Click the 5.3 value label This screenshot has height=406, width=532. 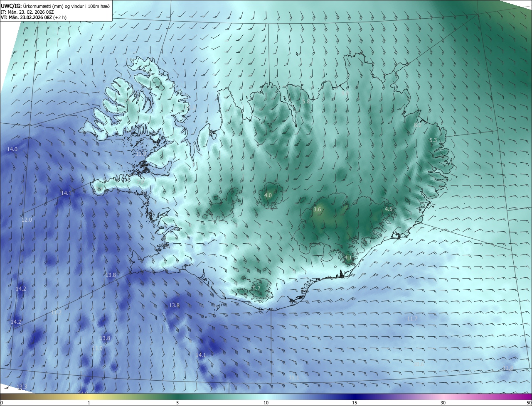coord(433,140)
